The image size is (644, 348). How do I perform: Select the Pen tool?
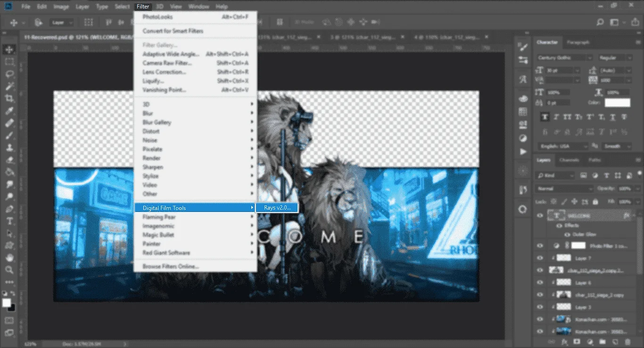[9, 209]
